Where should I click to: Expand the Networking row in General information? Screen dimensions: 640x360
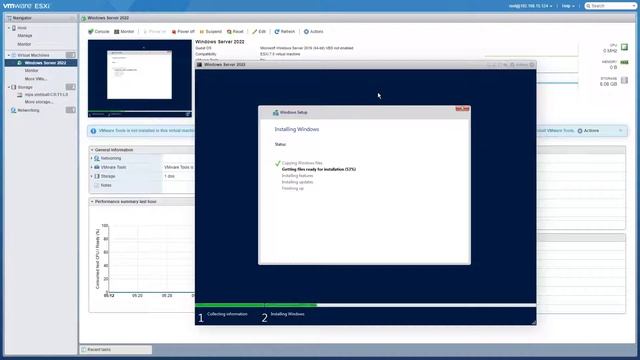click(x=91, y=158)
